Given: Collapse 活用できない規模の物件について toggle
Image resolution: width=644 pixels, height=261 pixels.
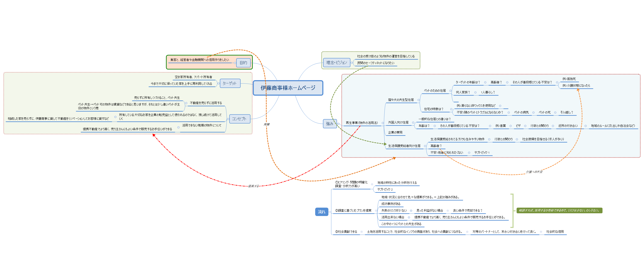Looking at the screenshot, I should click(178, 127).
